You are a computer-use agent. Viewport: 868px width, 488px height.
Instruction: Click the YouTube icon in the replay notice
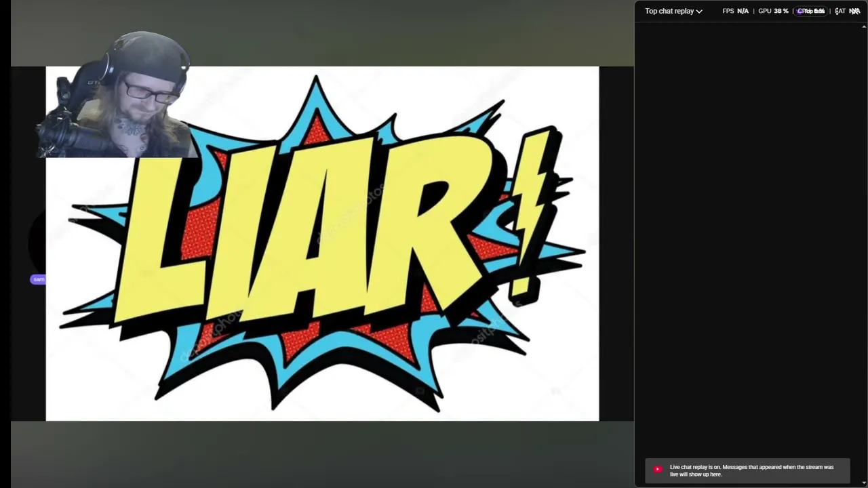tap(657, 469)
